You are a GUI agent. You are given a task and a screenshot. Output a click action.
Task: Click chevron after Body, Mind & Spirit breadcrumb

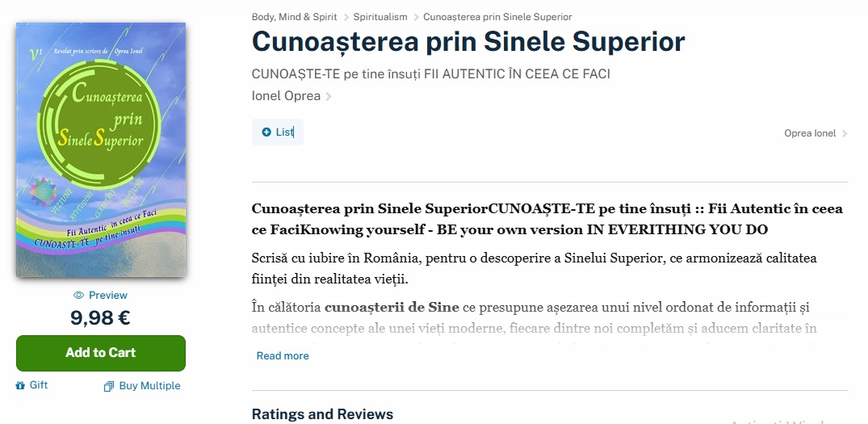(346, 17)
